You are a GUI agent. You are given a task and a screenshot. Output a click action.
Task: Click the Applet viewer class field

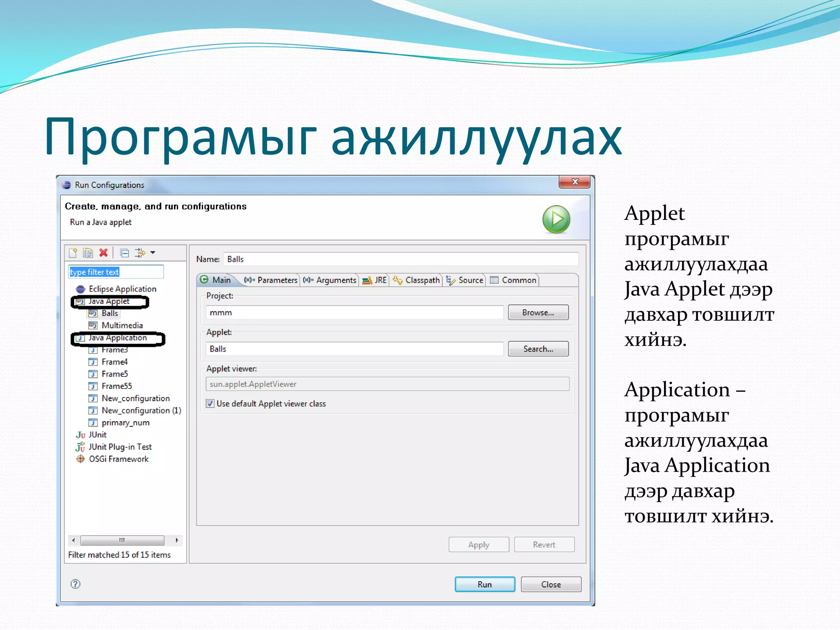tap(387, 384)
